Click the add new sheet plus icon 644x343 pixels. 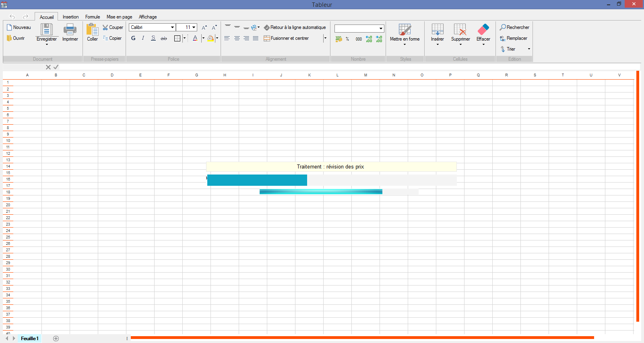[56, 339]
